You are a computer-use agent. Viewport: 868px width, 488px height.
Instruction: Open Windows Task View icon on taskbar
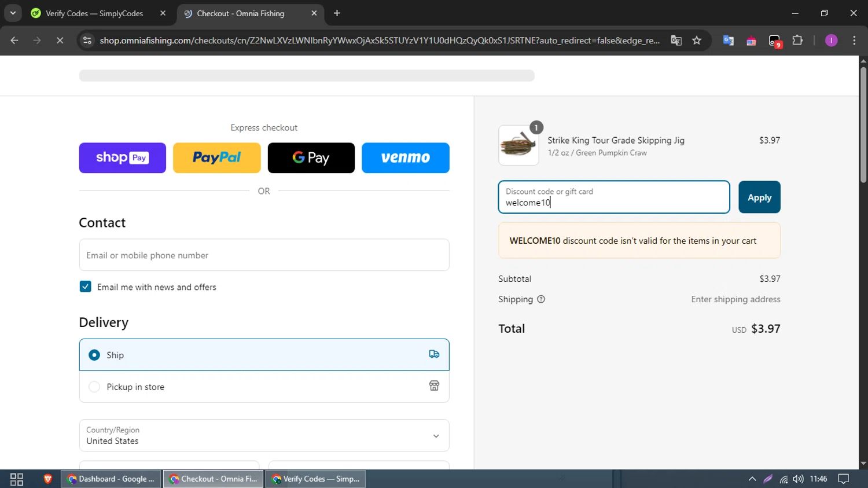17,479
